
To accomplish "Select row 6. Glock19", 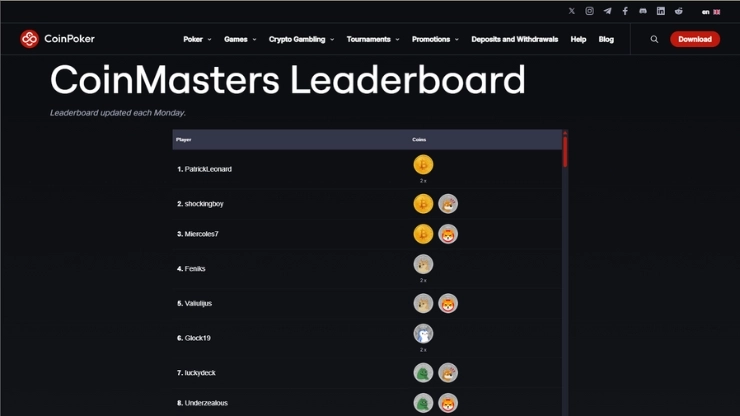I will [x=367, y=338].
